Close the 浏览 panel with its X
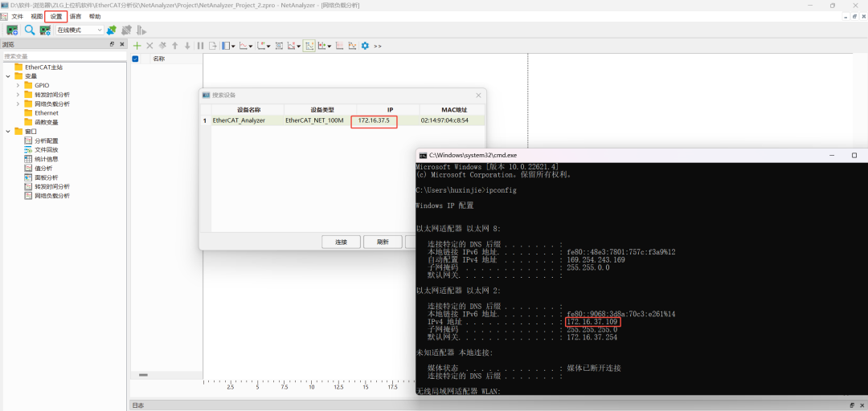Screen dimensions: 868x411 coord(122,44)
